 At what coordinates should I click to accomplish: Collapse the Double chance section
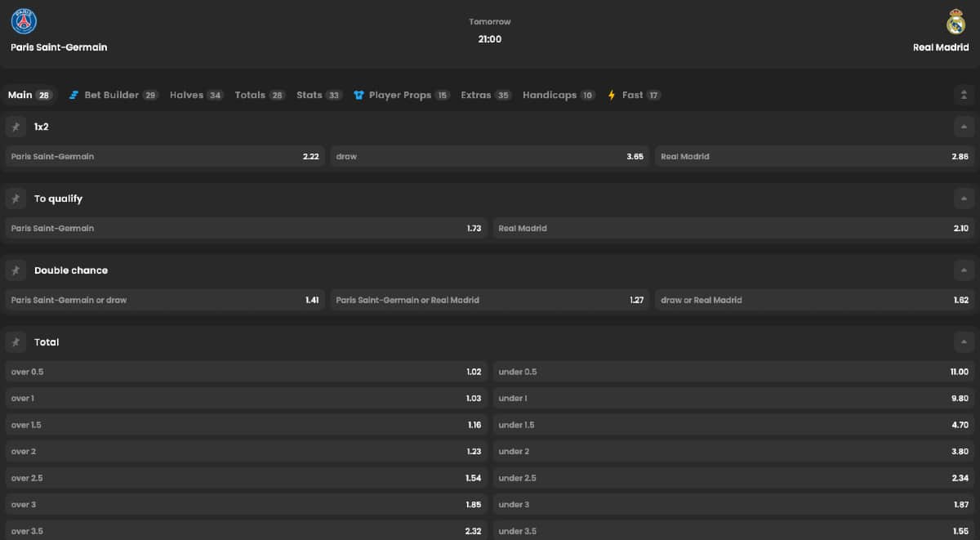pos(964,270)
